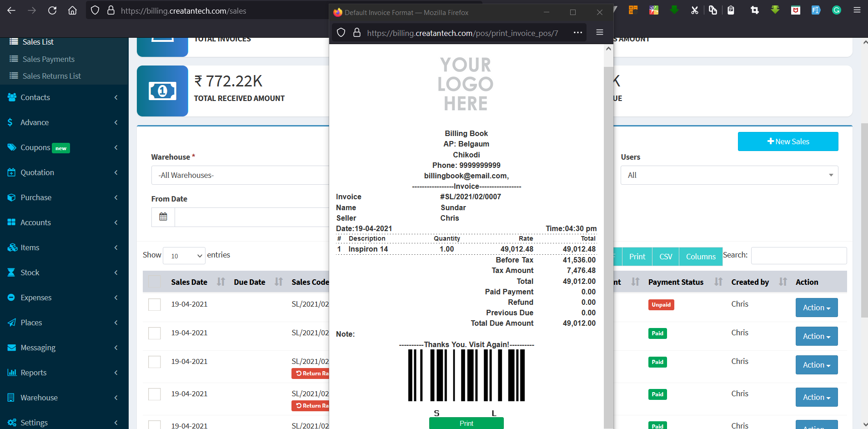This screenshot has width=868, height=429.
Task: Expand the Purchase sidebar menu
Action: (x=64, y=197)
